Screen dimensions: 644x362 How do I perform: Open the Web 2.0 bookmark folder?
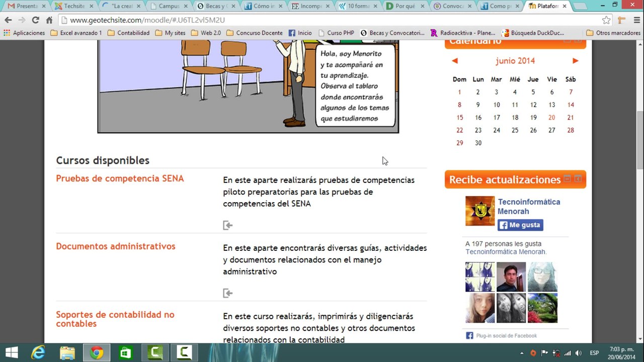click(206, 33)
